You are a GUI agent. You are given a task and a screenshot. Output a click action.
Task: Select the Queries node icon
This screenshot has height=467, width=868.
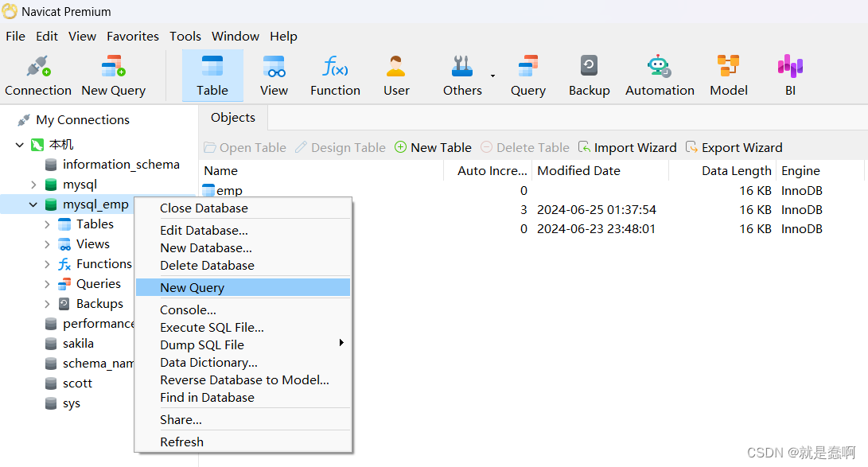pos(64,284)
